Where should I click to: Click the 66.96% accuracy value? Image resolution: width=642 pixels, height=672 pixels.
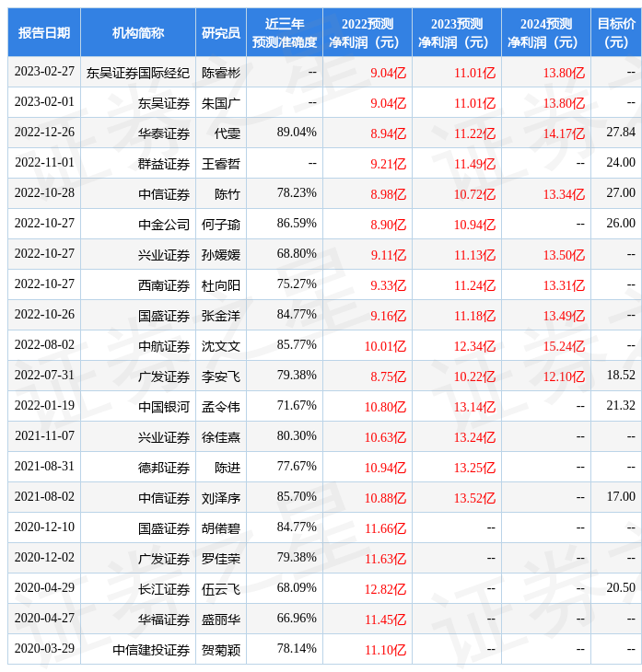click(297, 620)
